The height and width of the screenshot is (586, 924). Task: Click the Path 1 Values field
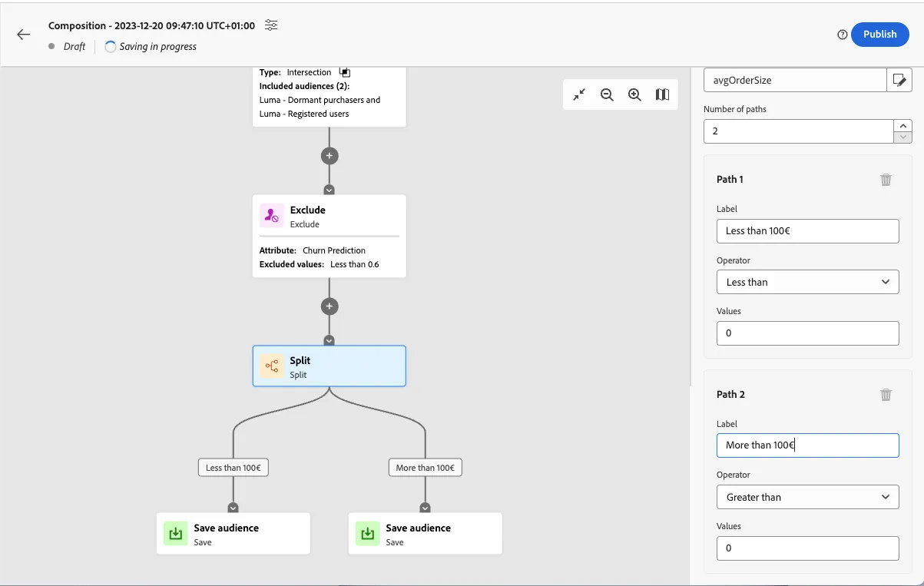807,333
